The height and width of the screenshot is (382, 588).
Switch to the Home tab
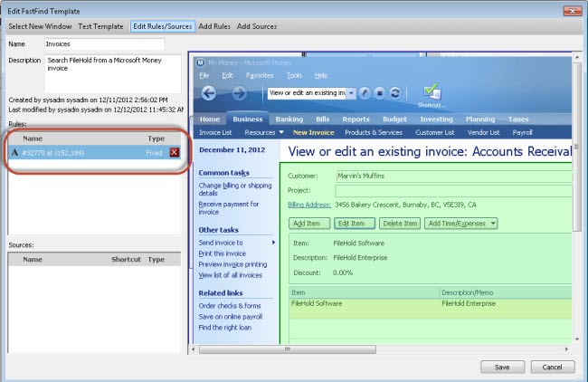point(210,119)
